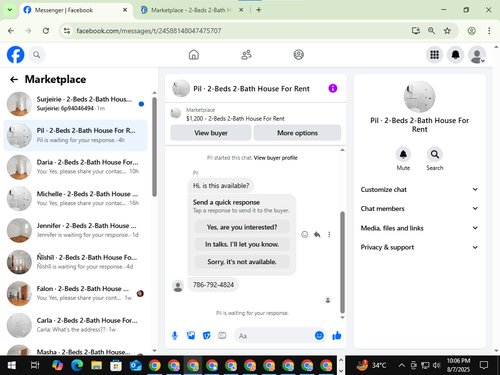This screenshot has height=375, width=500.
Task: Expand Customize chat section
Action: 419,189
